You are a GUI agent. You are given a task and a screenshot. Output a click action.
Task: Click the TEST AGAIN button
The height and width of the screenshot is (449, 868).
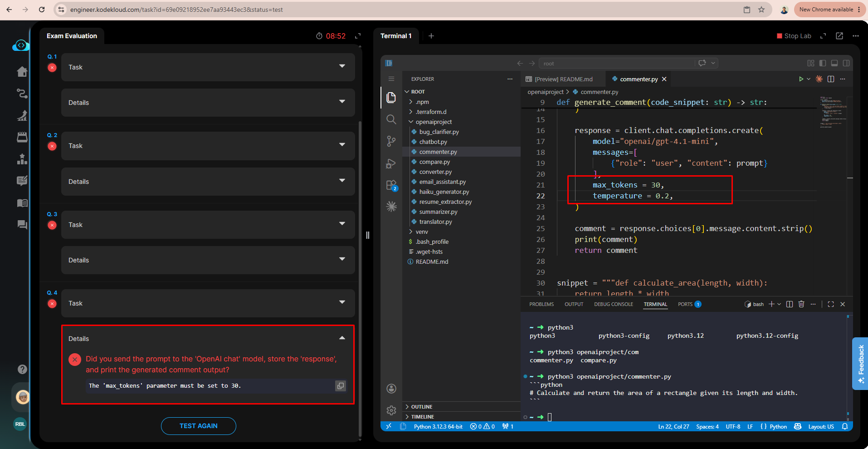click(x=199, y=426)
